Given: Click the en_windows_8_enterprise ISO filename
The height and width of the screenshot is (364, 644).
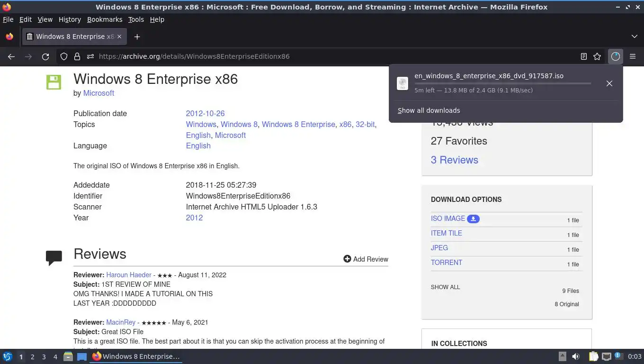Looking at the screenshot, I should coord(489,76).
